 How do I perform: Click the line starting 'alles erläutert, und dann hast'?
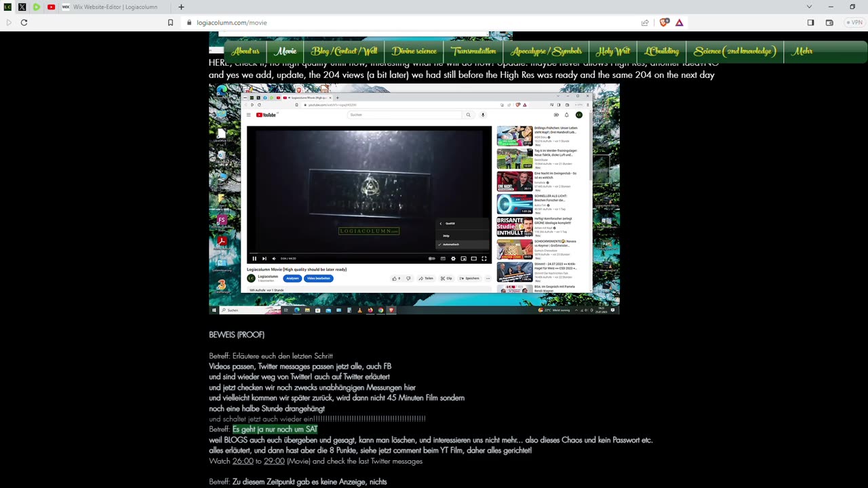tap(370, 451)
